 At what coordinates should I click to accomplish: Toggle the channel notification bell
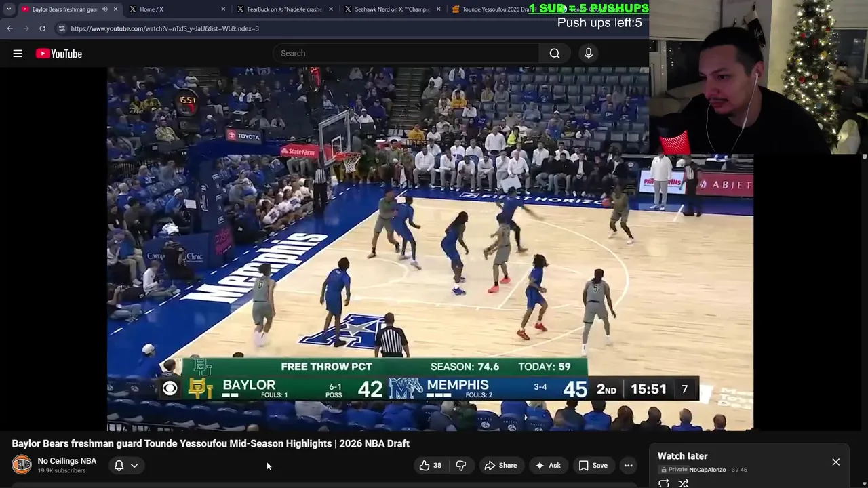119,465
